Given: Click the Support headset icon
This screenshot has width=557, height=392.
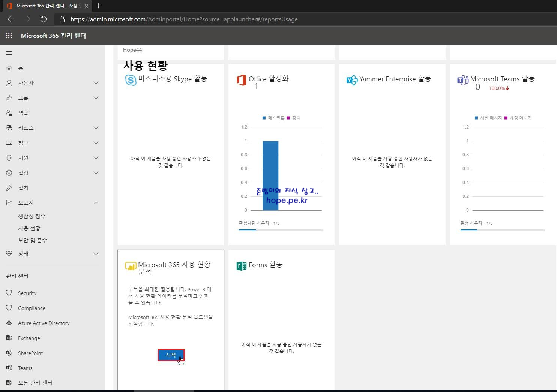Looking at the screenshot, I should (9, 158).
